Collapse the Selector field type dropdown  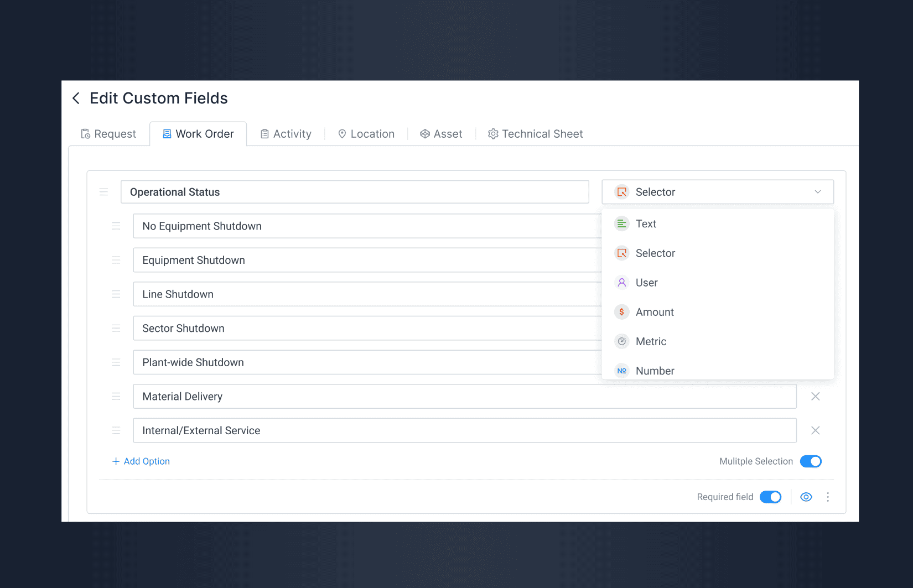point(718,192)
